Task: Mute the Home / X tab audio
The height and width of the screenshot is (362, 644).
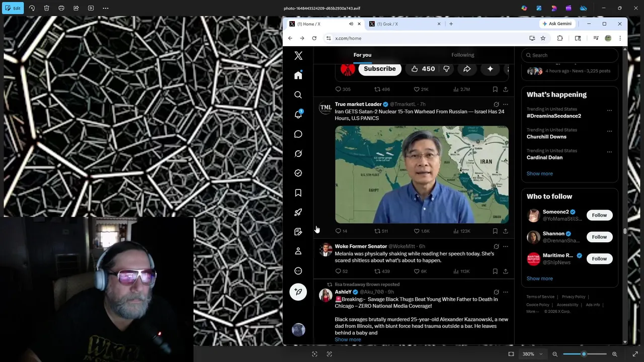Action: coord(351,24)
